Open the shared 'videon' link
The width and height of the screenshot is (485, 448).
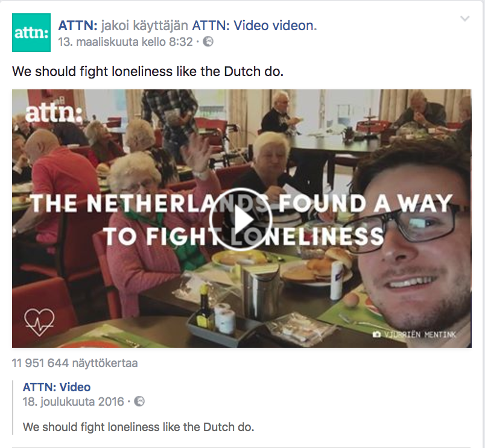(x=294, y=25)
